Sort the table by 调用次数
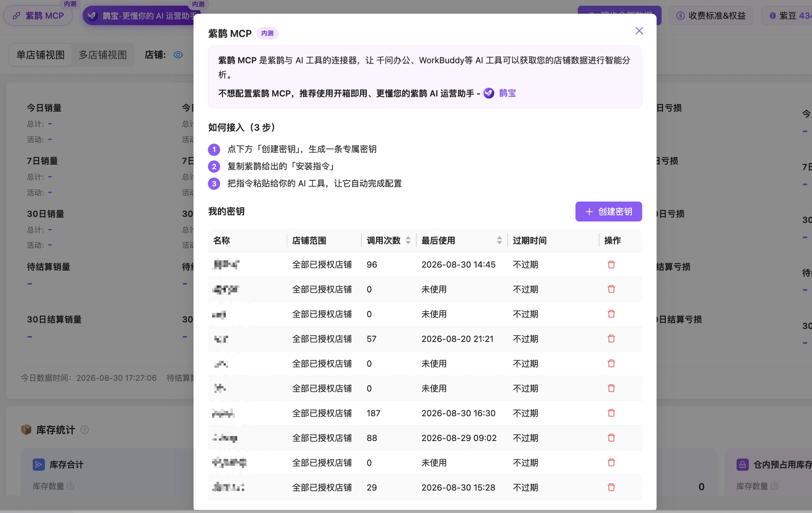Viewport: 812px width, 513px height. point(408,240)
